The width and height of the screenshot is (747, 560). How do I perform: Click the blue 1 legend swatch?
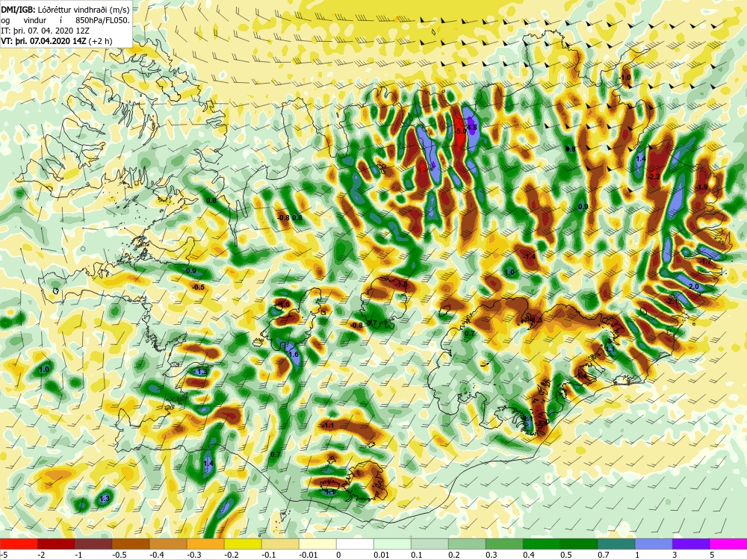coord(654,544)
